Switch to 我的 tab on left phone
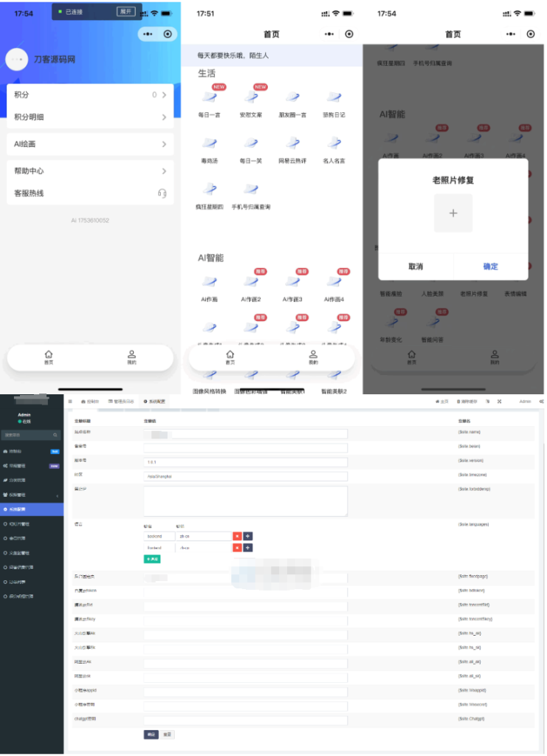The width and height of the screenshot is (547, 756). point(131,357)
